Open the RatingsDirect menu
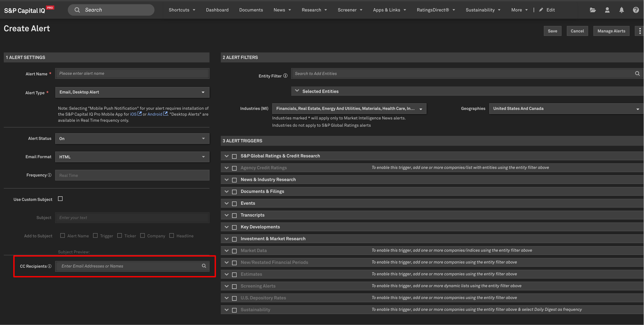This screenshot has height=325, width=644. [x=436, y=10]
